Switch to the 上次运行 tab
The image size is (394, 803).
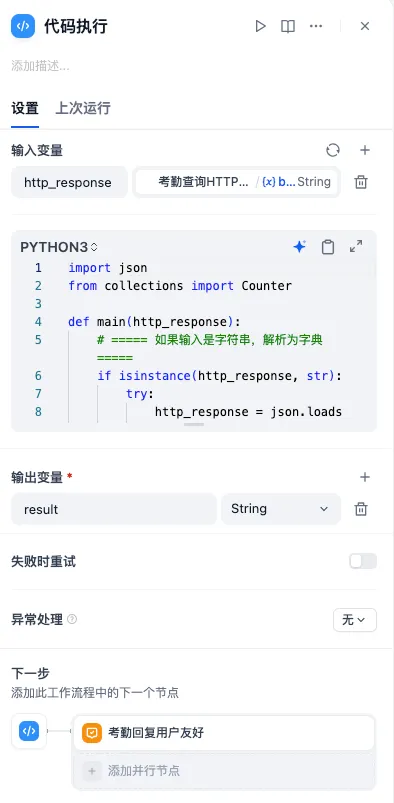click(x=82, y=109)
